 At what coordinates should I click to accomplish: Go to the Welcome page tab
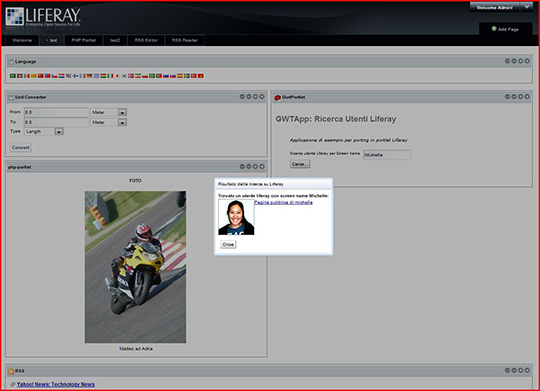point(22,40)
